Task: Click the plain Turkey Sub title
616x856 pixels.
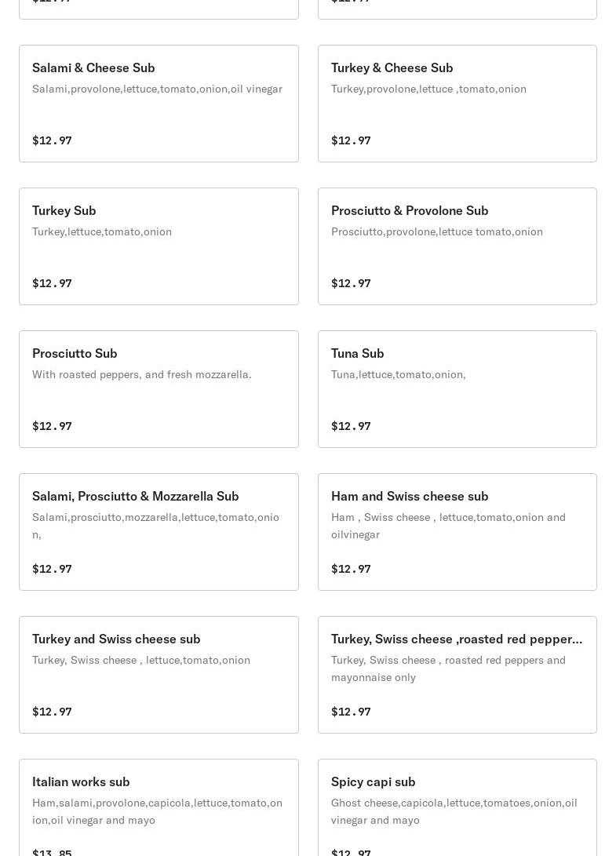Action: [64, 211]
